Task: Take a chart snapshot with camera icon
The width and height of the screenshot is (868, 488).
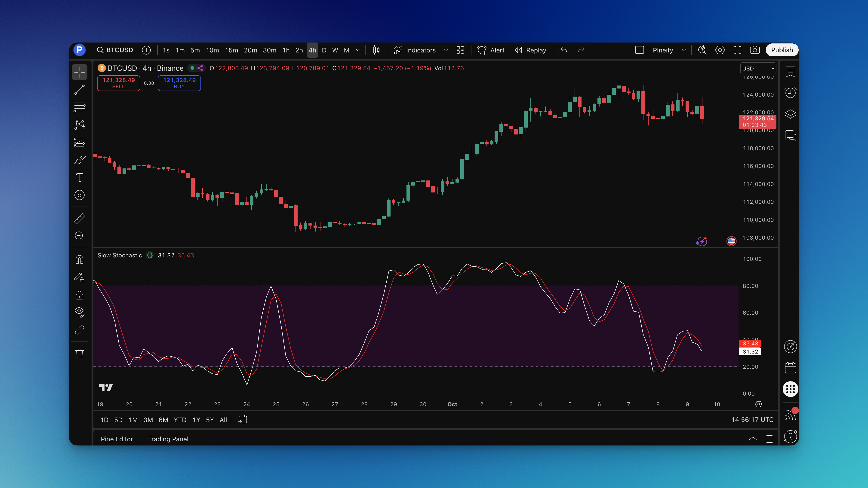Action: [754, 50]
